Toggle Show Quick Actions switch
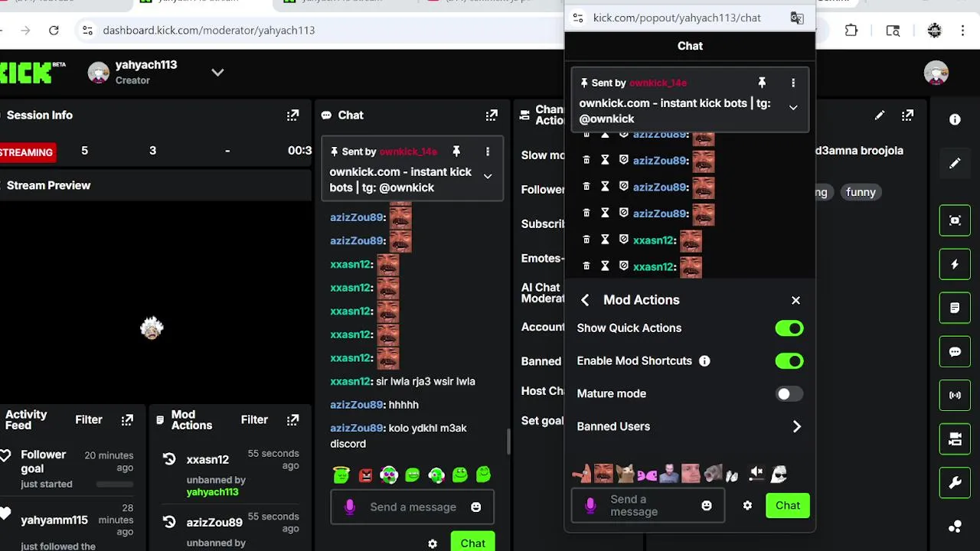Image resolution: width=980 pixels, height=551 pixels. click(789, 328)
